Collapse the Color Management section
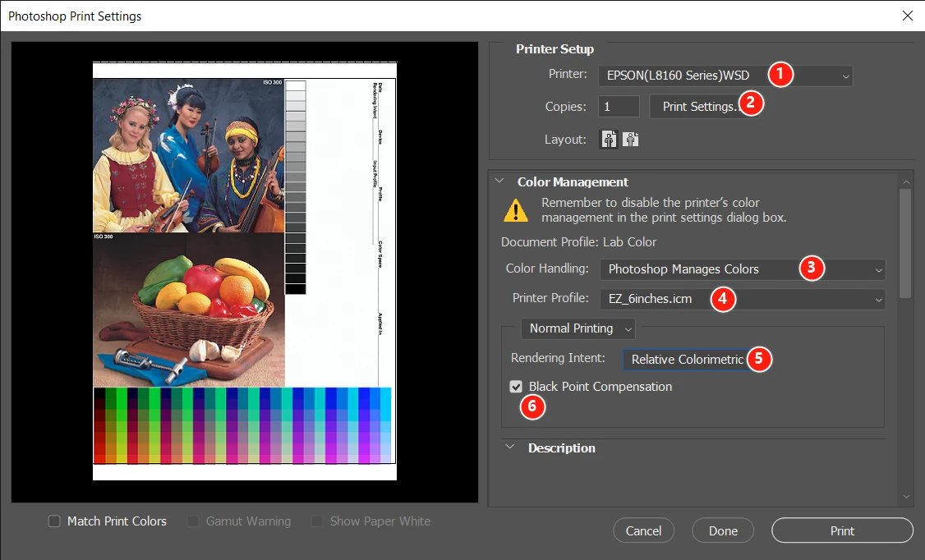This screenshot has height=560, width=925. 499,181
